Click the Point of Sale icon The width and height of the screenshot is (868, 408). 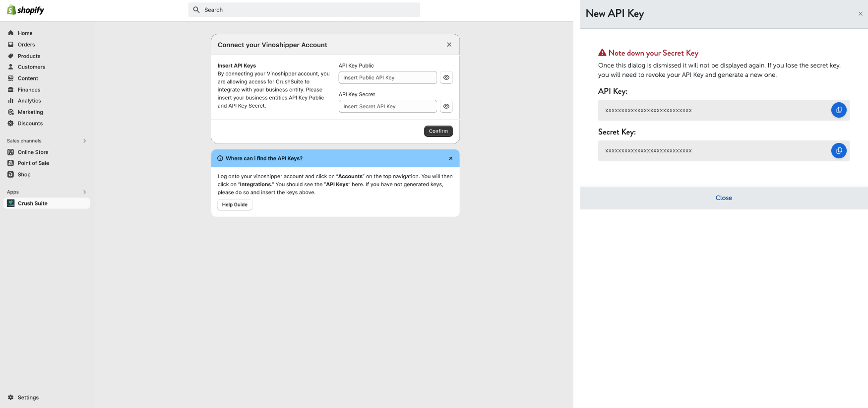tap(11, 163)
